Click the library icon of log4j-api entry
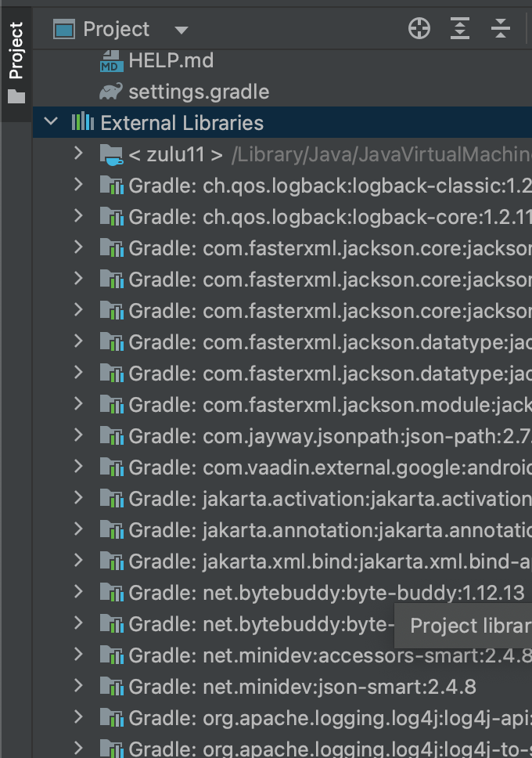532x758 pixels. 112,717
